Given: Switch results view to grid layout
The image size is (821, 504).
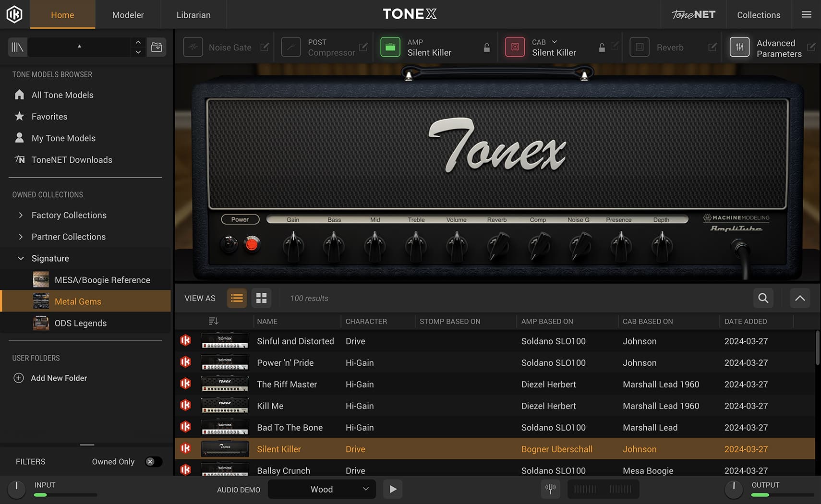Looking at the screenshot, I should [x=261, y=298].
